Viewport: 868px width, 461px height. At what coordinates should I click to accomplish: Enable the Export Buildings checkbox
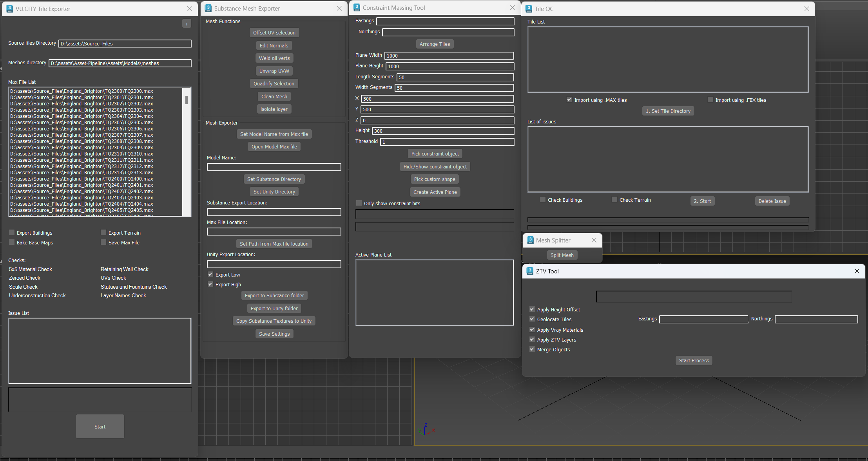coord(12,233)
